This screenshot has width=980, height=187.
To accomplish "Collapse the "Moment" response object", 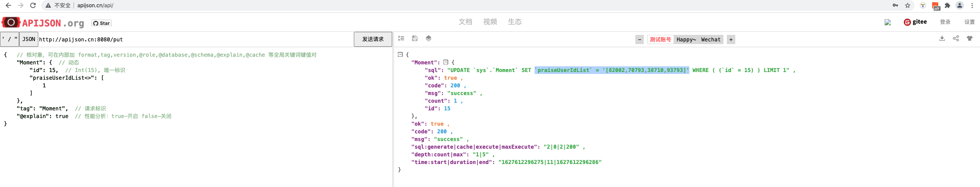I will tap(446, 62).
